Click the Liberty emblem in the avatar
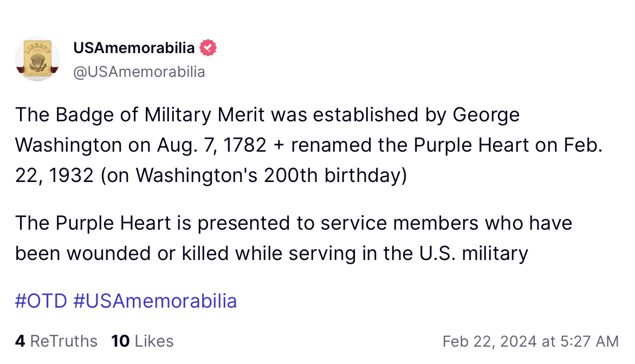The image size is (635, 364). pyautogui.click(x=38, y=58)
